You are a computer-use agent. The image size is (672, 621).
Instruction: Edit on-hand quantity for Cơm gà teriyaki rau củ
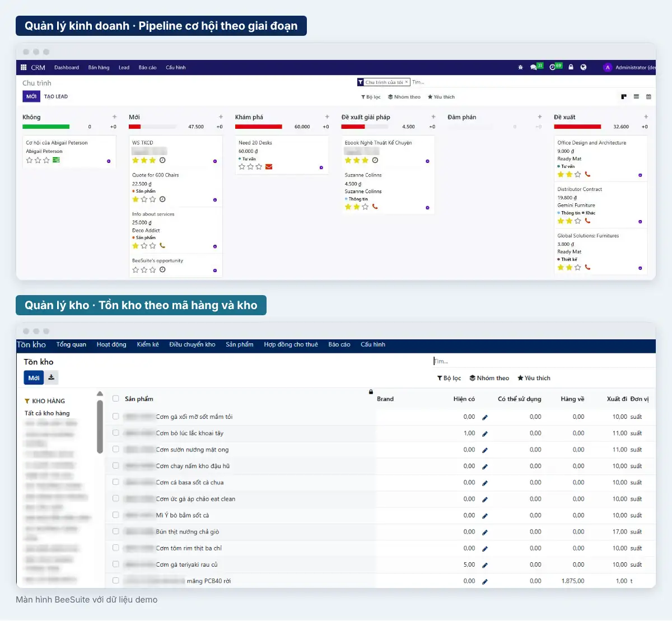click(x=485, y=565)
